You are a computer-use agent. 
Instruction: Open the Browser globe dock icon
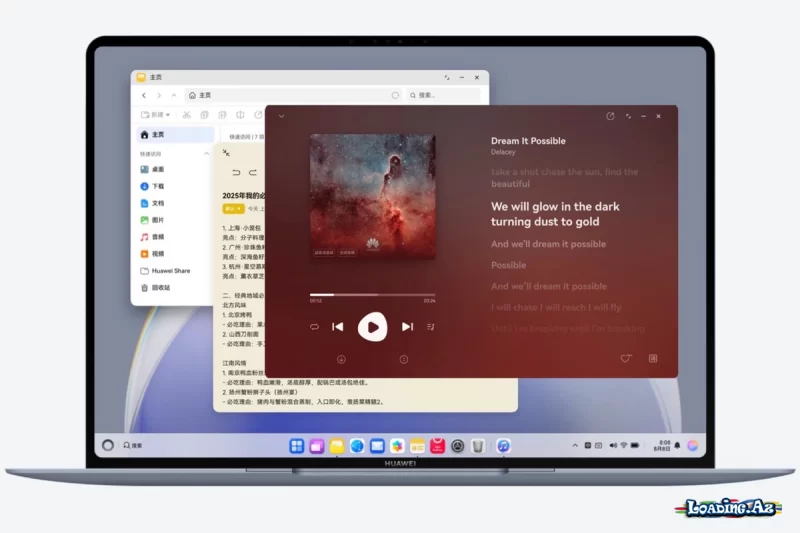pyautogui.click(x=357, y=446)
